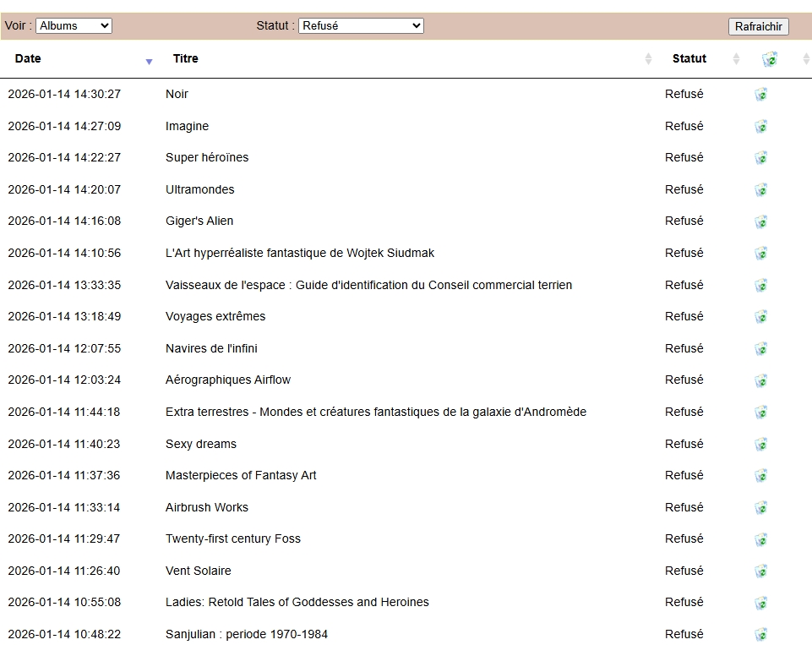Click the recycle icon for Voyages extrêmes
Image resolution: width=812 pixels, height=645 pixels.
760,316
